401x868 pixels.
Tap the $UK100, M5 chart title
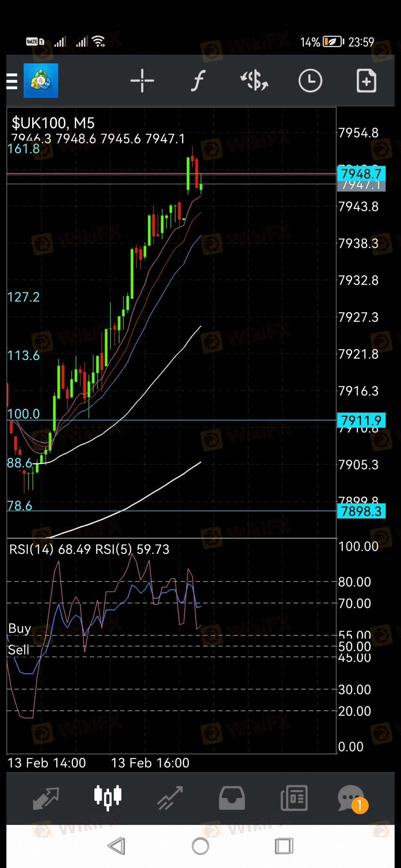point(53,123)
